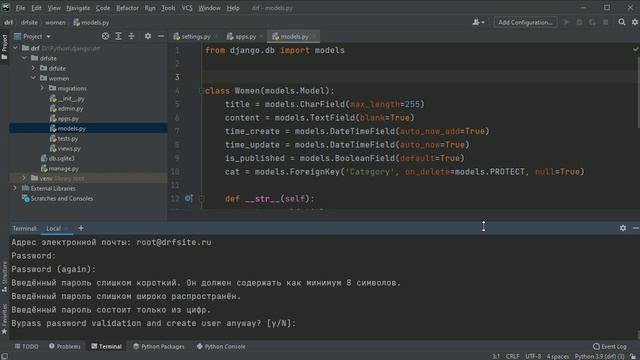The image size is (640, 360).
Task: Open the Code menu
Action: 103,8
